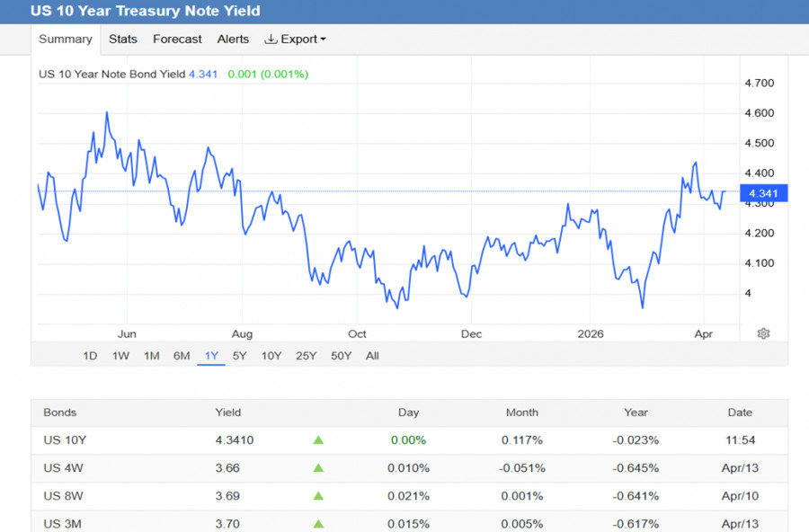
Task: Click the Bonds column header
Action: pos(60,412)
